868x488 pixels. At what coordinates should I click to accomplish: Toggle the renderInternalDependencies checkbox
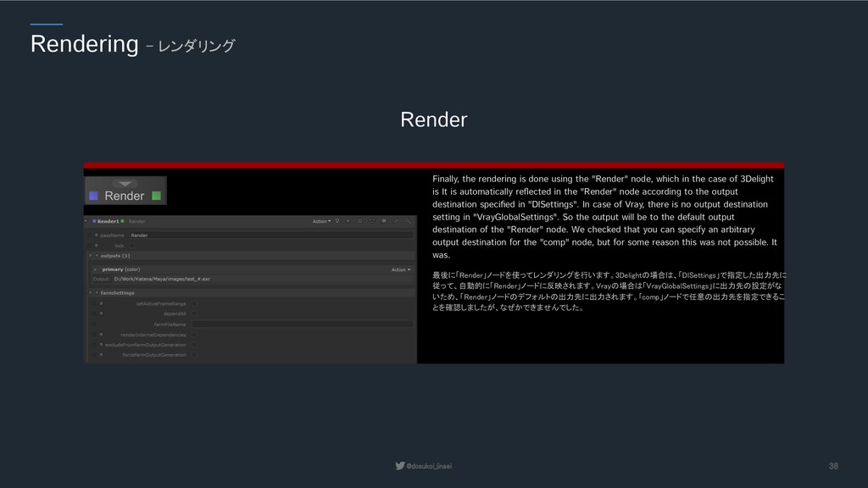click(x=194, y=335)
